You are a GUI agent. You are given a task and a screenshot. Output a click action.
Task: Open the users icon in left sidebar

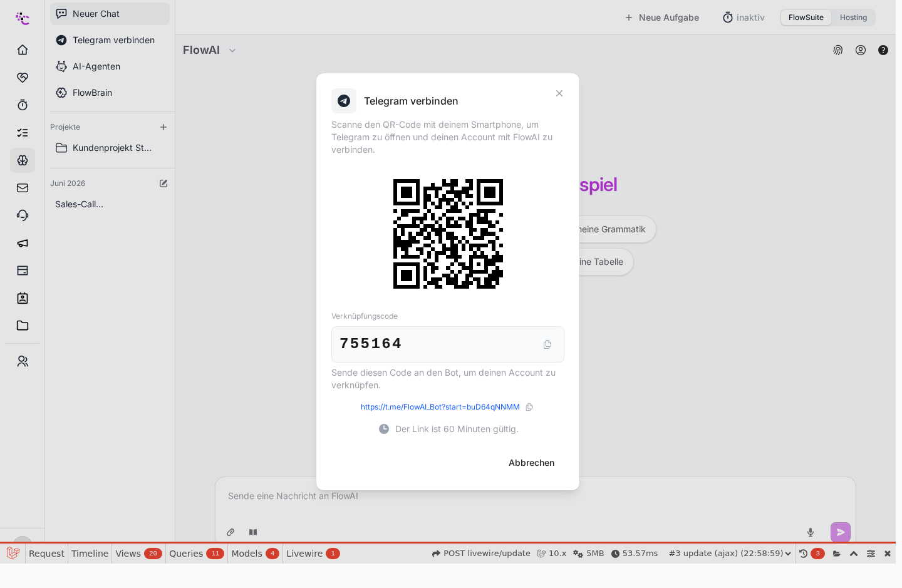point(23,361)
